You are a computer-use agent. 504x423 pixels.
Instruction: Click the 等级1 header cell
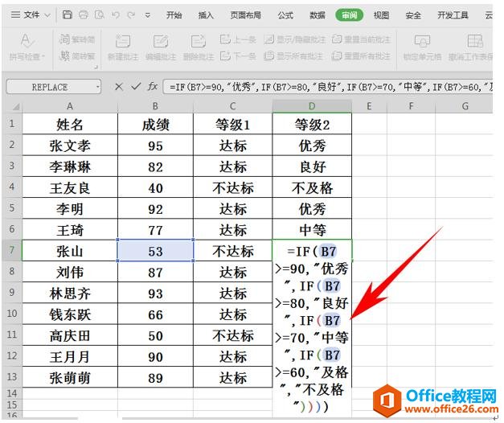coord(233,124)
